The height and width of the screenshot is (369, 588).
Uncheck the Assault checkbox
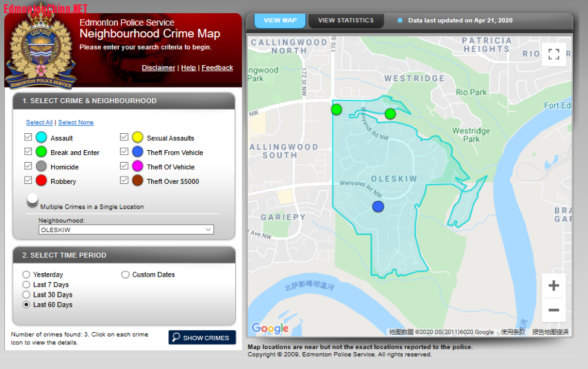coord(28,137)
